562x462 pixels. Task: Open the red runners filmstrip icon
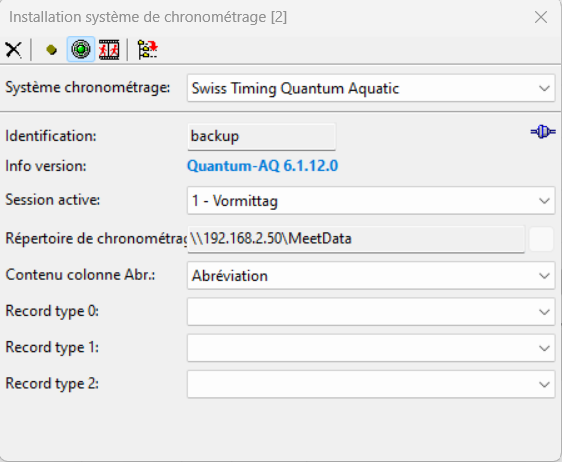tap(109, 49)
